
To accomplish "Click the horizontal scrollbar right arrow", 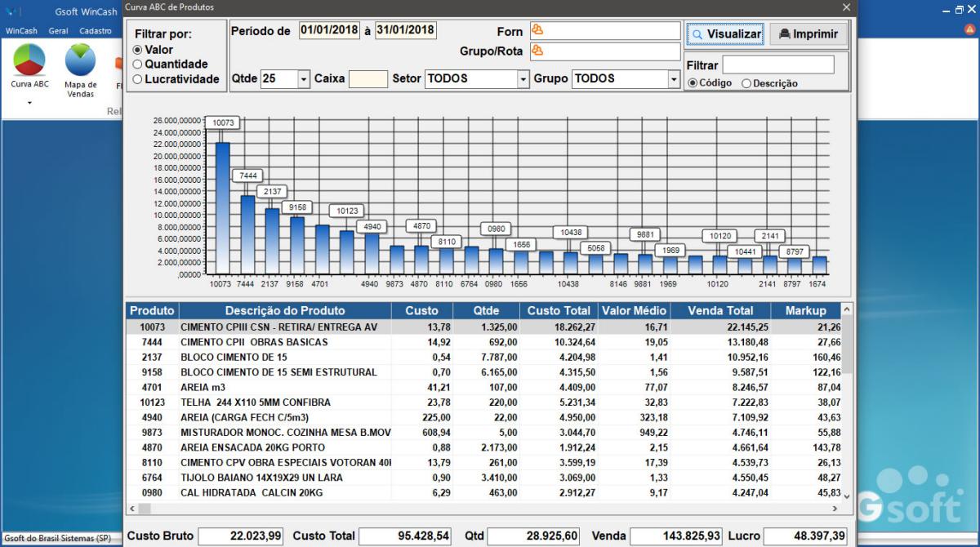I will 835,509.
